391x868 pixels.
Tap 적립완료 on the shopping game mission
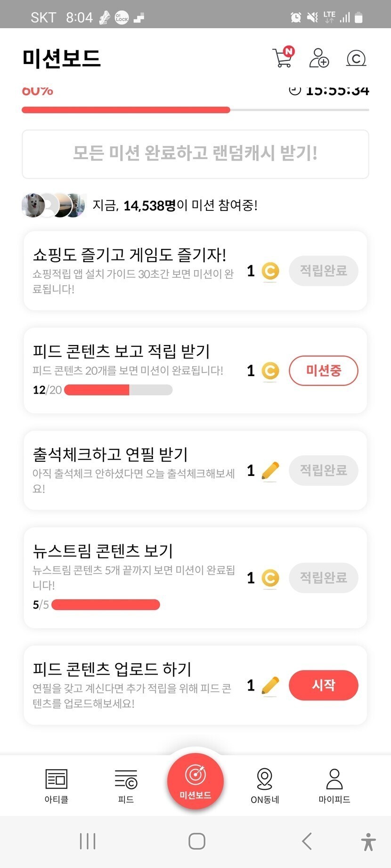click(x=323, y=271)
